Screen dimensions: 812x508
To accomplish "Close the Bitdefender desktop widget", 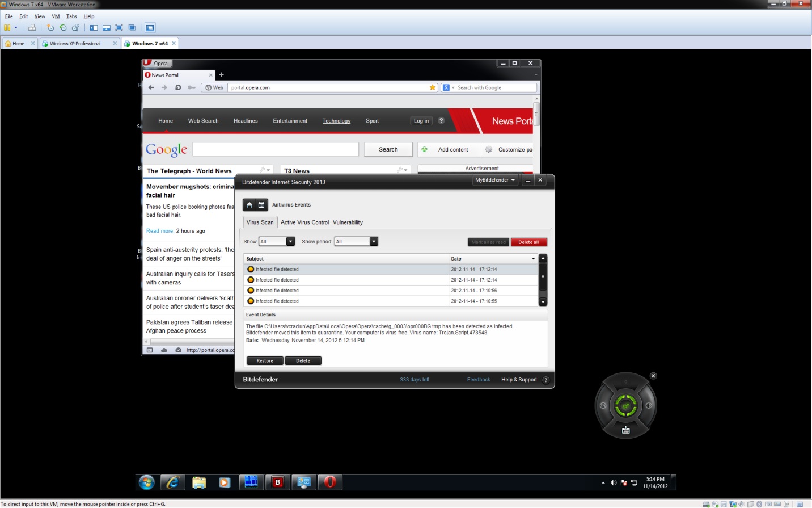I will (653, 376).
